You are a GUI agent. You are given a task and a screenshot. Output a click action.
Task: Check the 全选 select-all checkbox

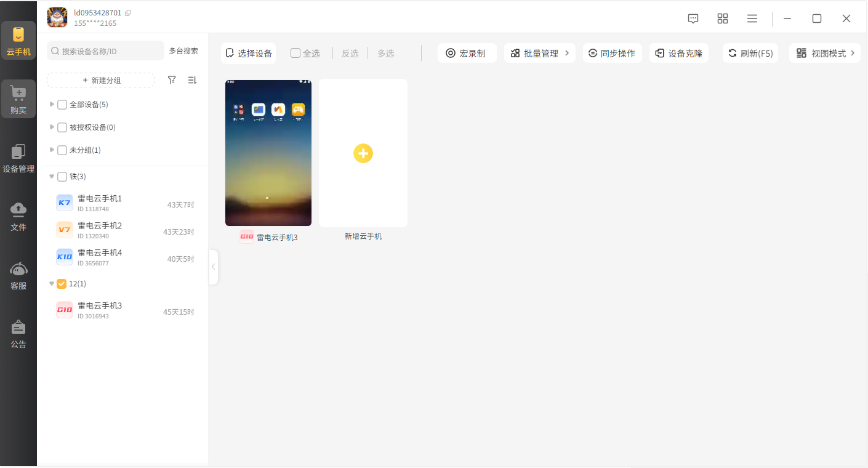[x=295, y=54]
